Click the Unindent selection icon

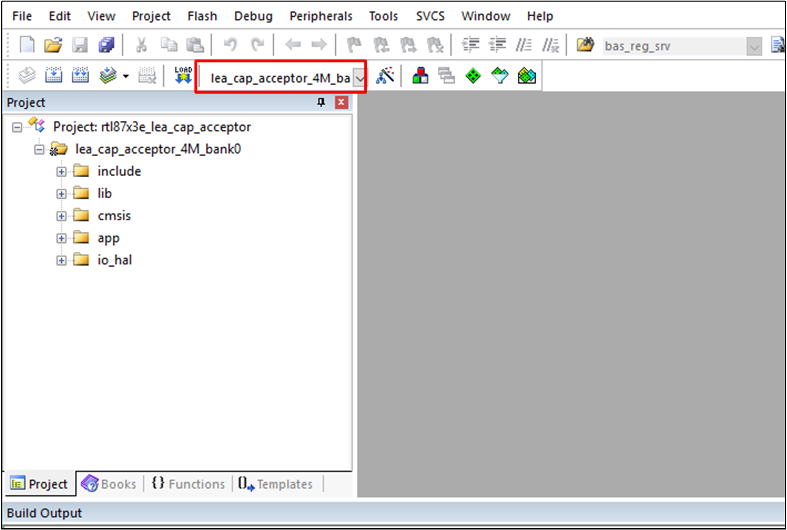tap(497, 45)
